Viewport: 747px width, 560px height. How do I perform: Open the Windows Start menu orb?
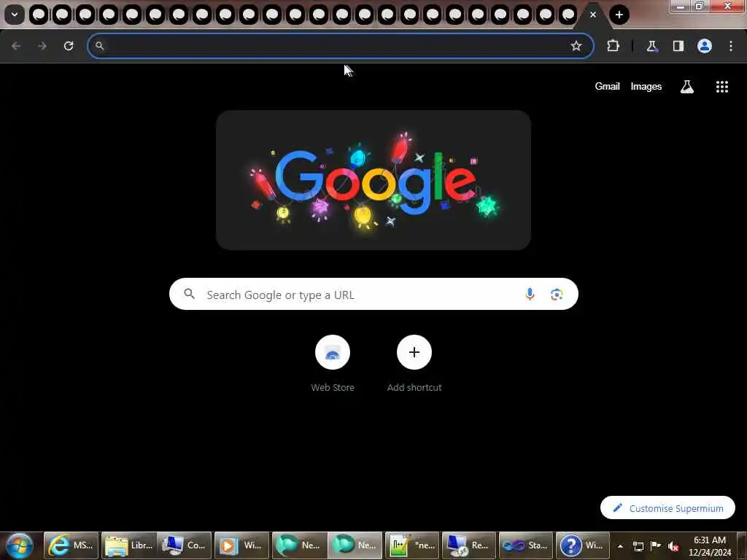[x=20, y=545]
